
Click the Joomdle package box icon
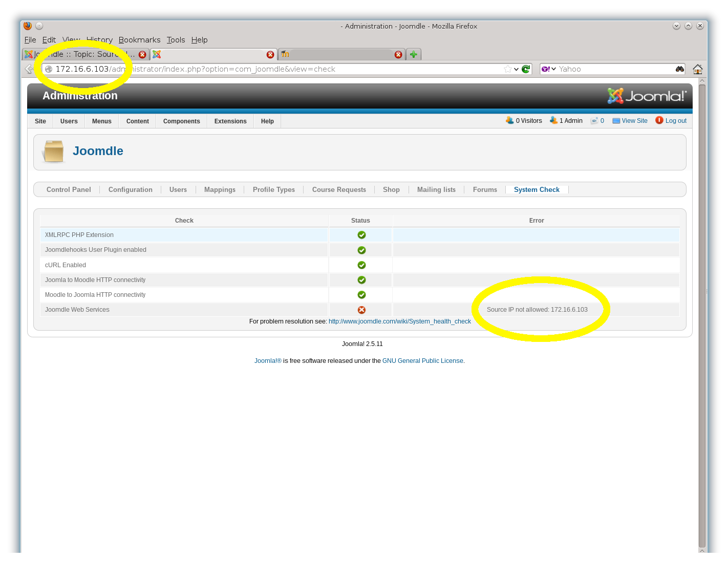[x=53, y=152]
